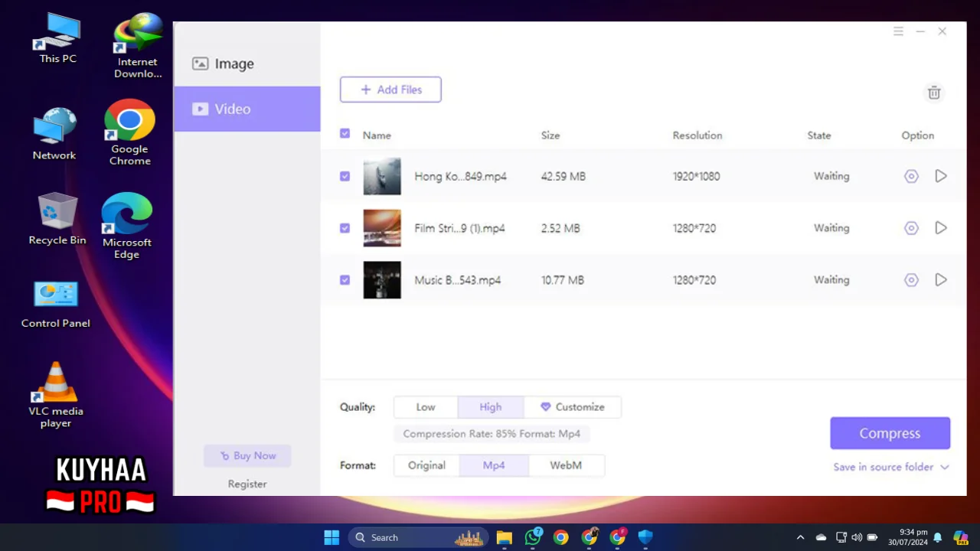Viewport: 980px width, 551px height.
Task: Click Hong Ko...849.mp4 thumbnail
Action: pyautogui.click(x=382, y=176)
